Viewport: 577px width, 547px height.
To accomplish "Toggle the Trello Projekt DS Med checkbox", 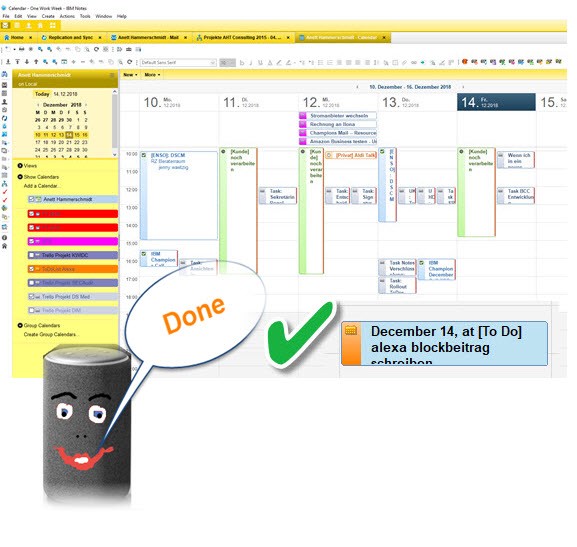I will coord(32,296).
